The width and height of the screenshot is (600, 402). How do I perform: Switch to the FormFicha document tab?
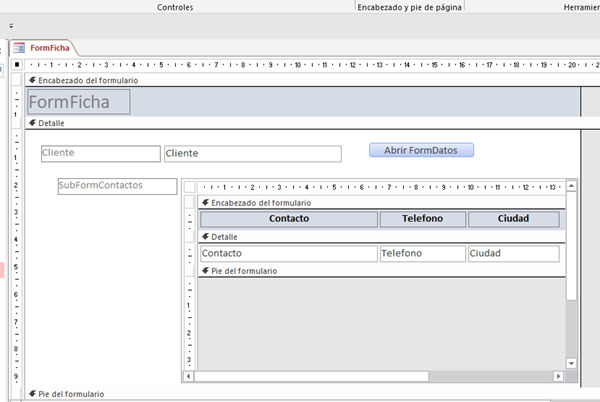pos(47,47)
